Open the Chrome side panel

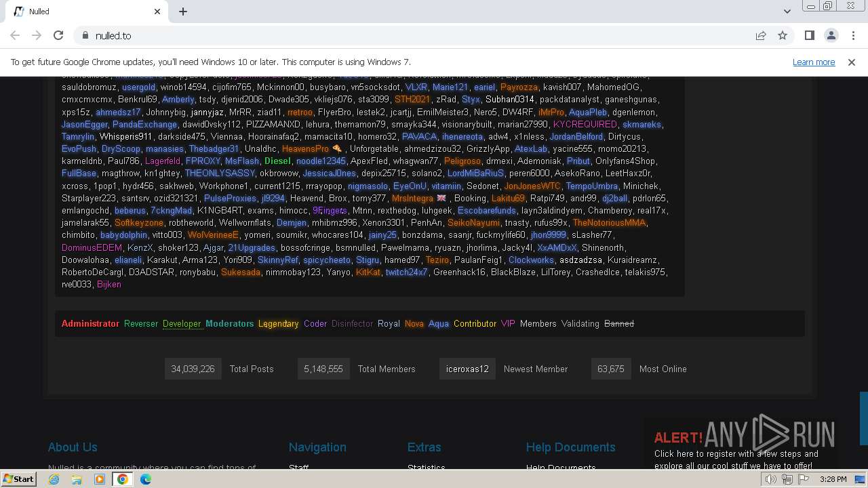[x=809, y=35]
